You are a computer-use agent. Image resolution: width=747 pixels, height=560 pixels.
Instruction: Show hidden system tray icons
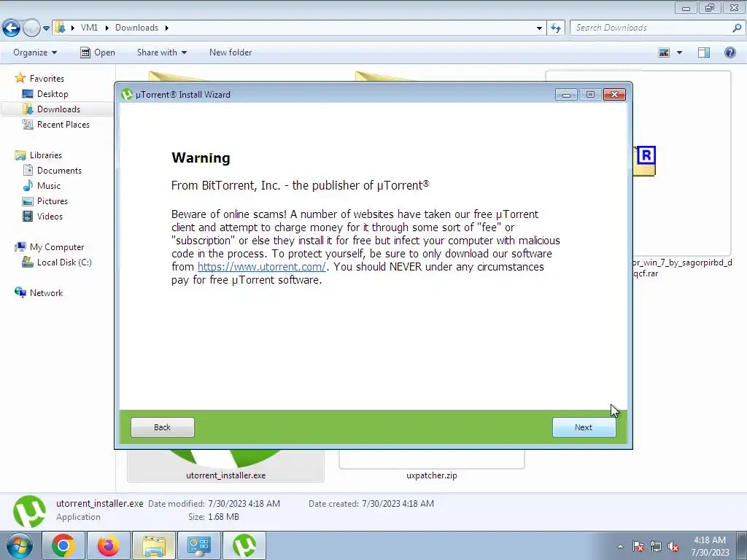620,546
